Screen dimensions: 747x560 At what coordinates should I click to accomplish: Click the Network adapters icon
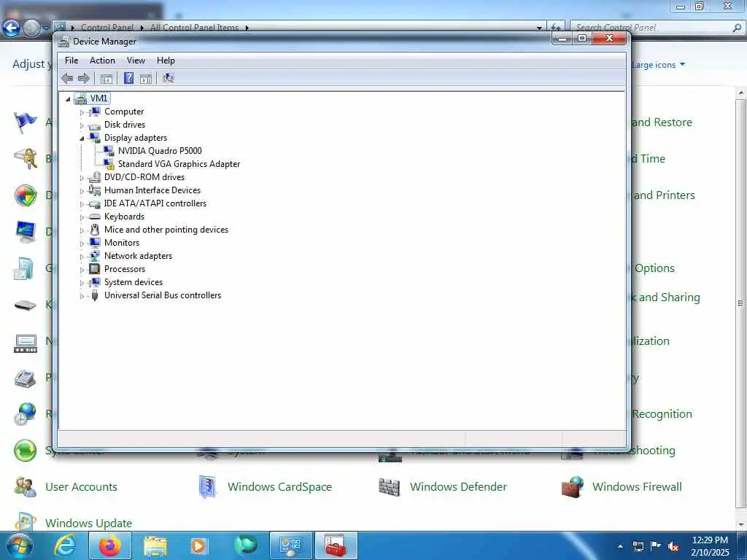pos(95,256)
